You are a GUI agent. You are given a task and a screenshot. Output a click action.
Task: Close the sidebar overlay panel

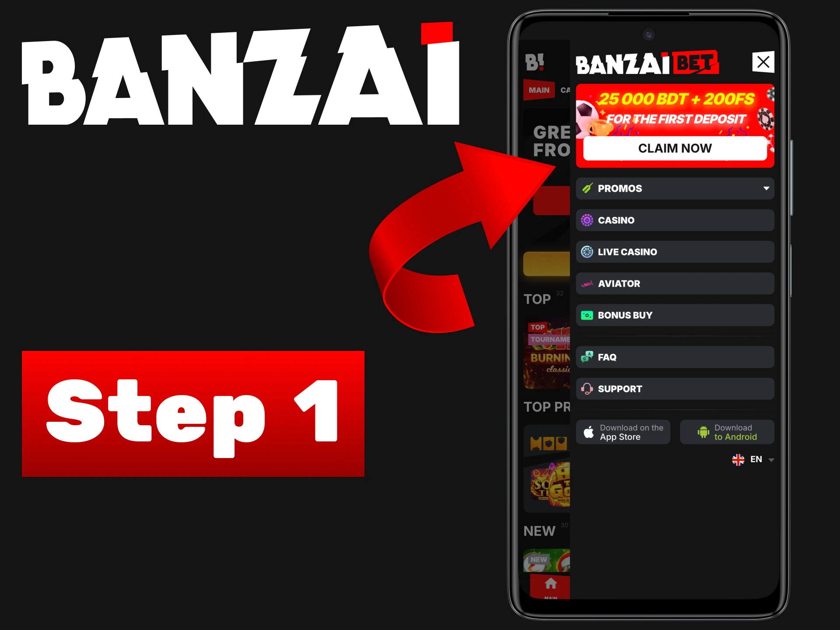pyautogui.click(x=762, y=63)
